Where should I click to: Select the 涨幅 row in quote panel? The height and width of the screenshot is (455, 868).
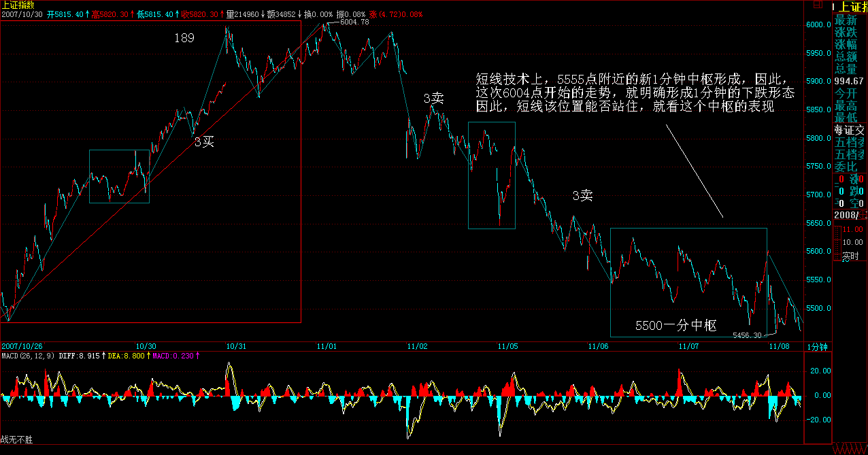pos(846,45)
